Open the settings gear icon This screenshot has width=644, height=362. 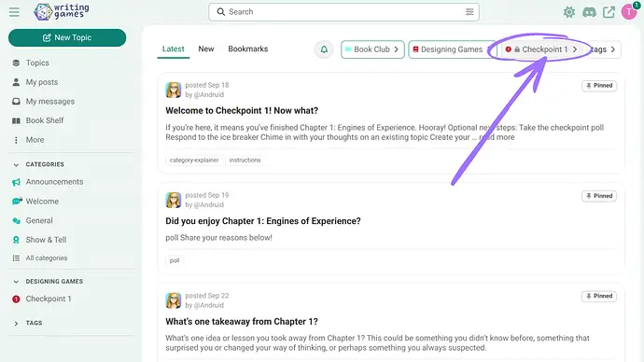[x=569, y=12]
